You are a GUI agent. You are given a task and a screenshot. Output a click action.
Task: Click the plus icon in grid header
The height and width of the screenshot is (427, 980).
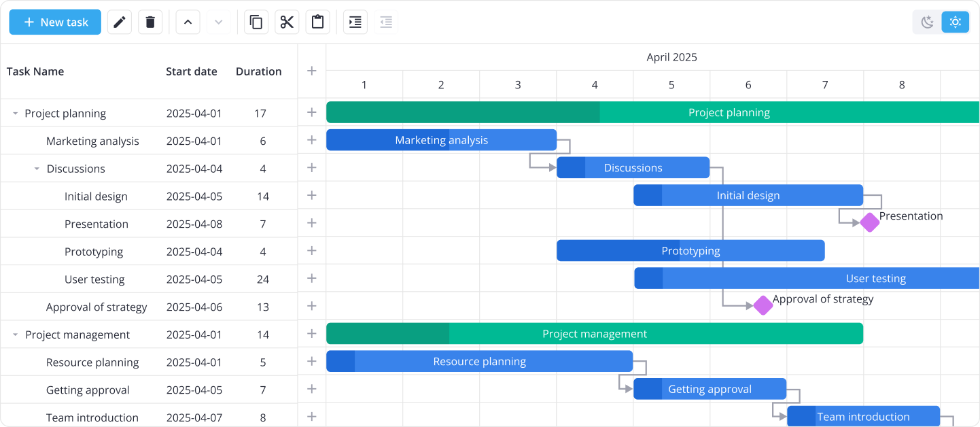tap(312, 71)
